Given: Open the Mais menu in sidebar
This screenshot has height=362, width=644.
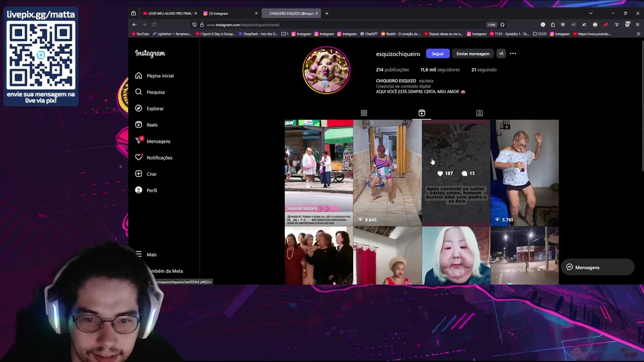Looking at the screenshot, I should [x=146, y=254].
